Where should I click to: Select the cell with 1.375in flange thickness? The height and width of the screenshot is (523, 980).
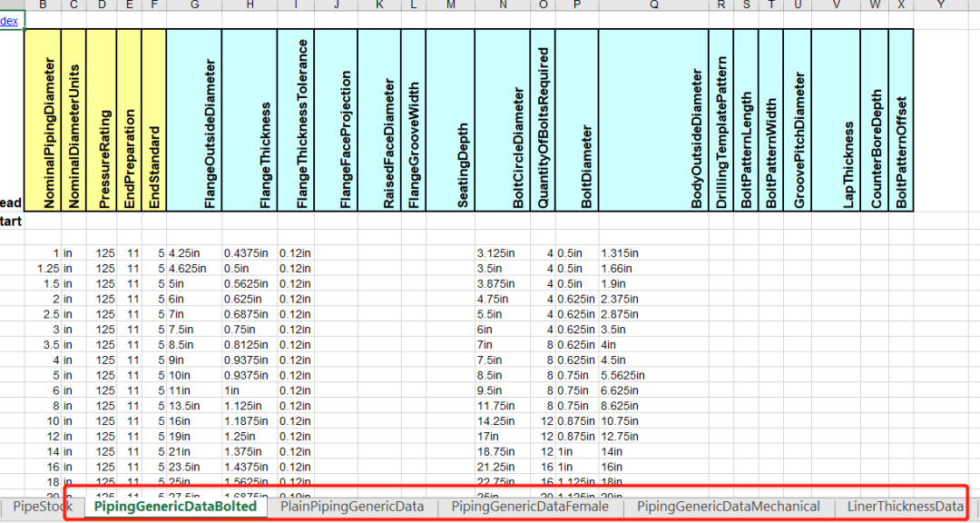(x=250, y=451)
